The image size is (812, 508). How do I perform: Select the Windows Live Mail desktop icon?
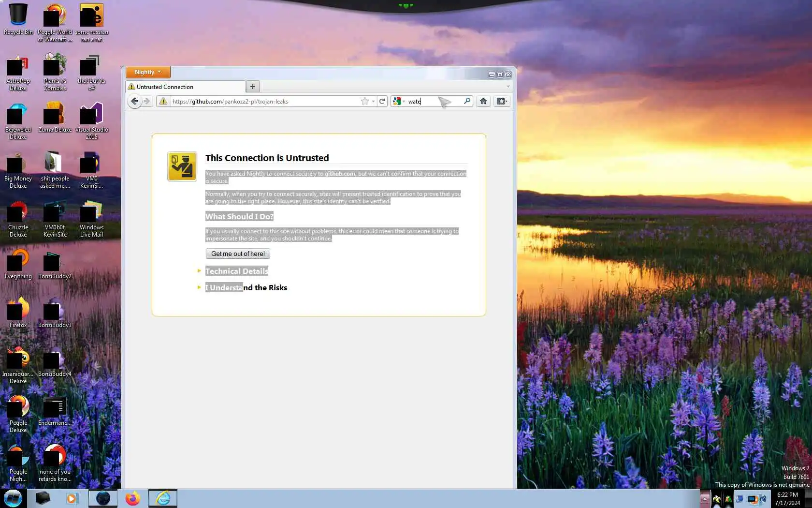point(91,219)
